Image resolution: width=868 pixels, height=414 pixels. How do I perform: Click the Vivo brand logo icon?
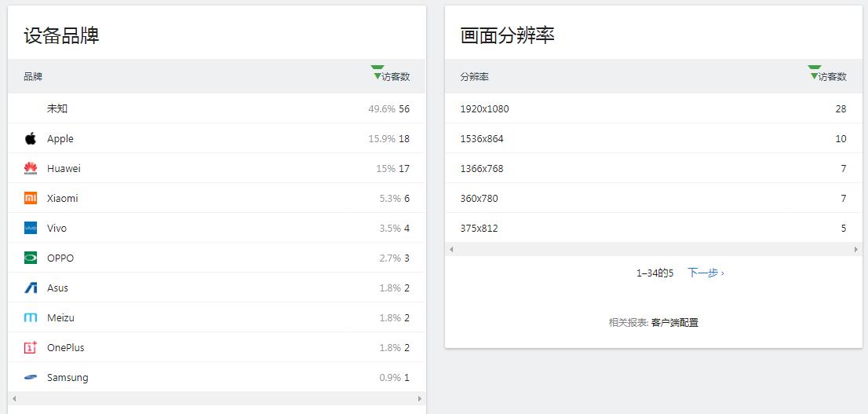[x=31, y=229]
